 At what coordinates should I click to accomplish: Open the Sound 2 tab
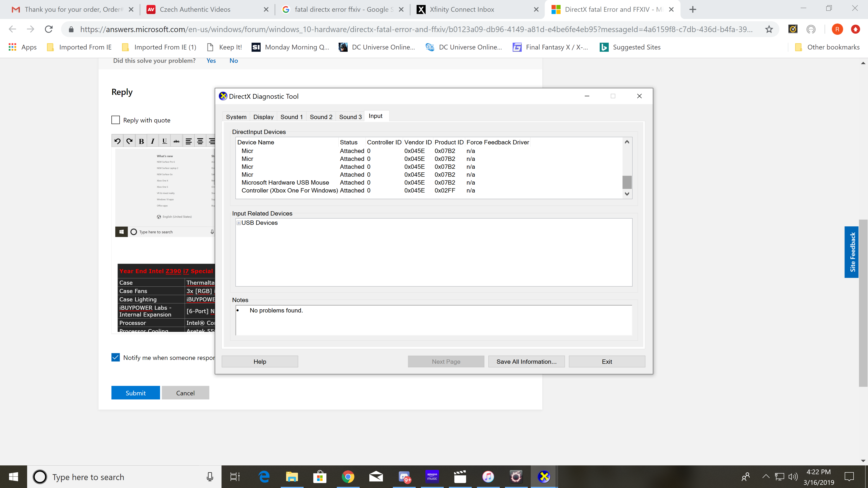point(321,117)
